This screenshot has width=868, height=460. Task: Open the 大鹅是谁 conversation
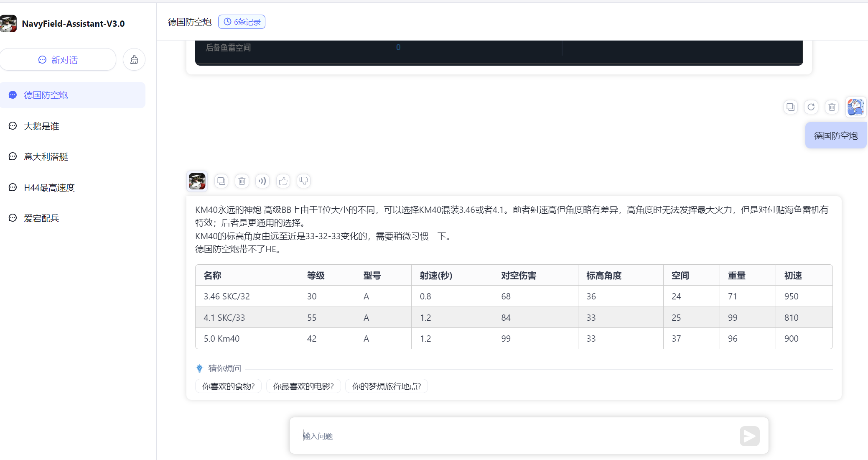(41, 126)
